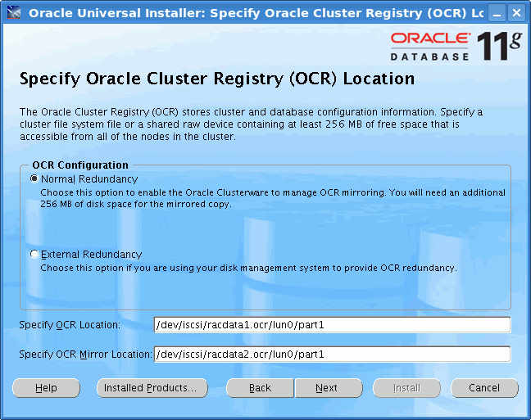This screenshot has width=531, height=420.
Task: Click the 'OCR Configuration' group label
Action: coord(80,165)
